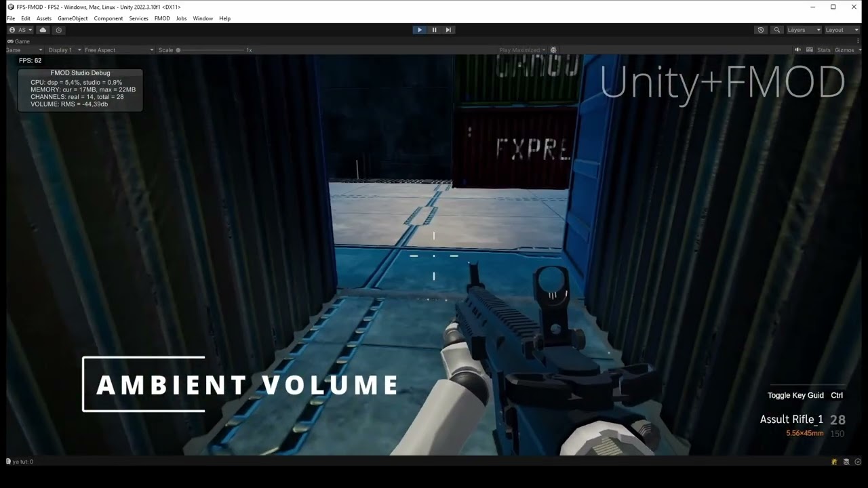Expand the Layers dropdown
The width and height of the screenshot is (868, 488).
[804, 30]
